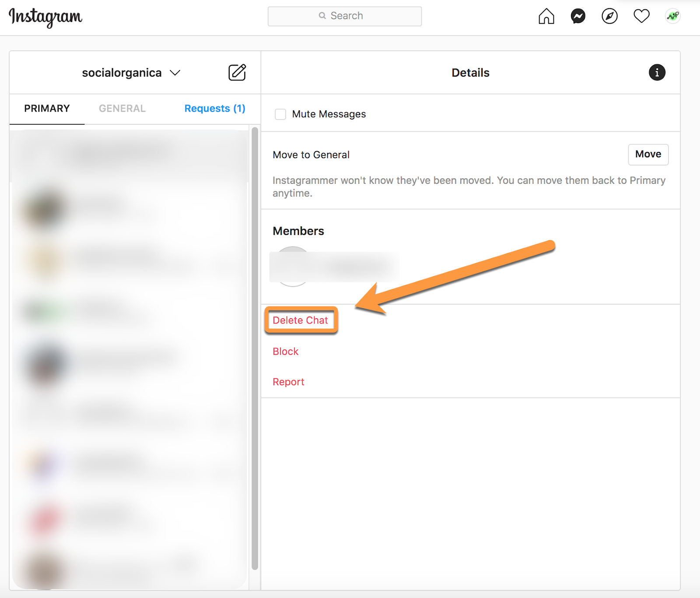Focus the Search input field
Screen dimensions: 700x598
pyautogui.click(x=345, y=16)
